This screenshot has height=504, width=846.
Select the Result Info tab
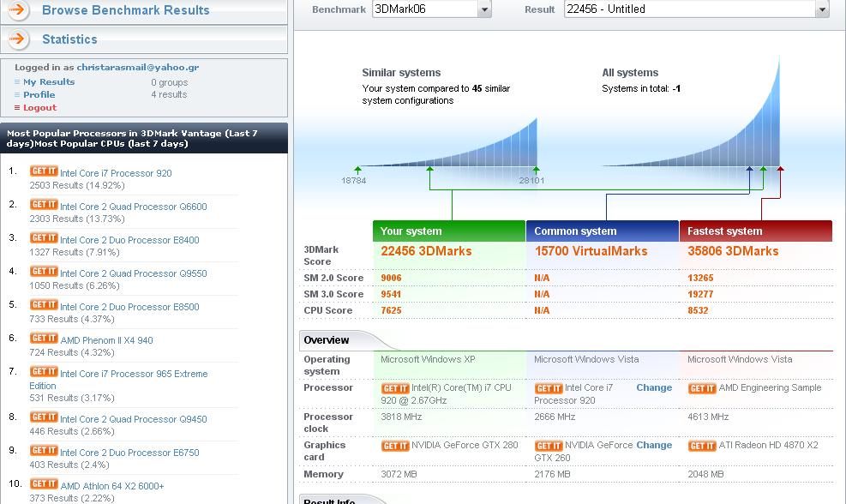330,501
